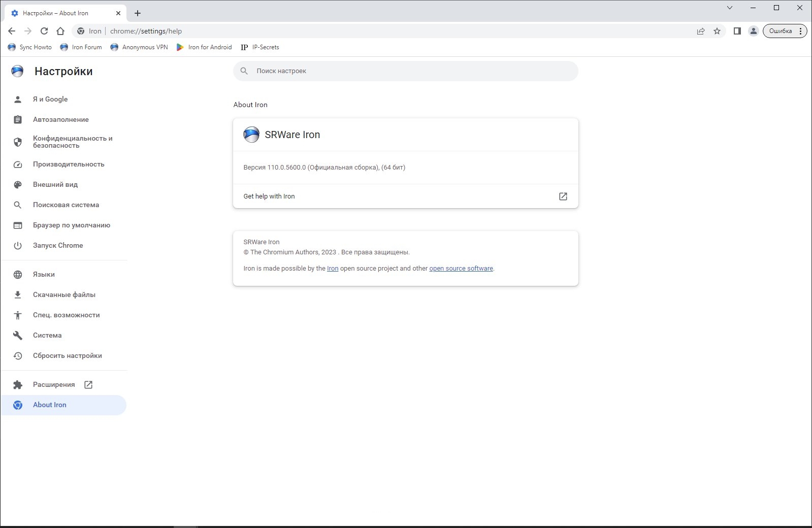Bookmark this page with the star icon
Screen dimensions: 812x528
pos(717,31)
